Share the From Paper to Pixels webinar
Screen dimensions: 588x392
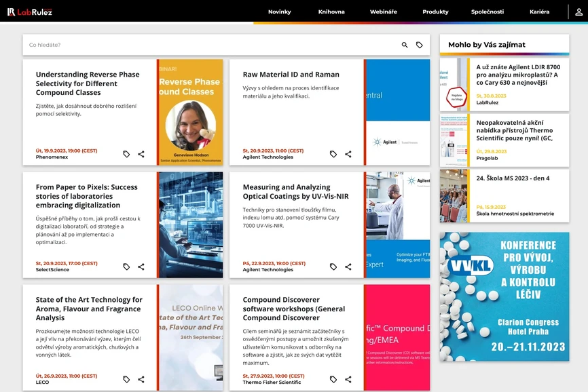point(141,267)
